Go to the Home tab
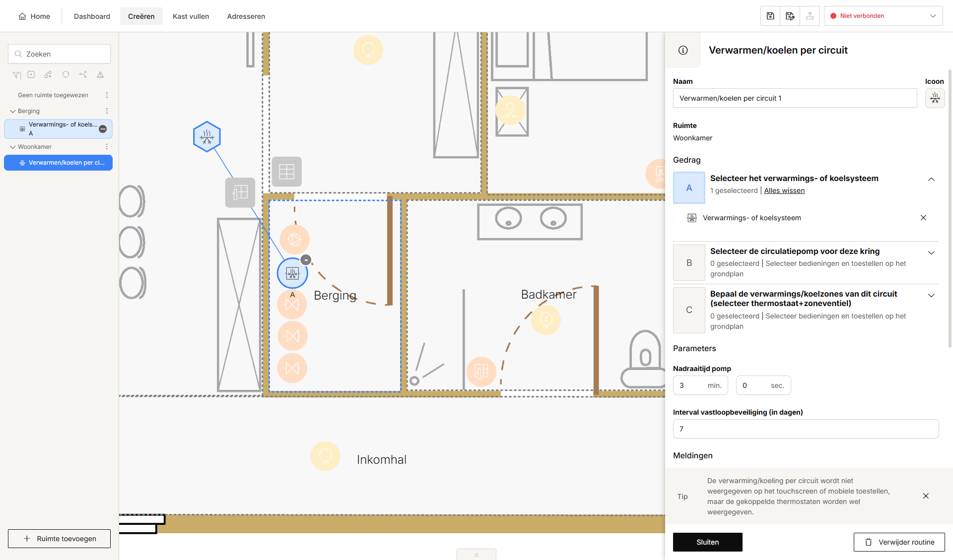 34,16
